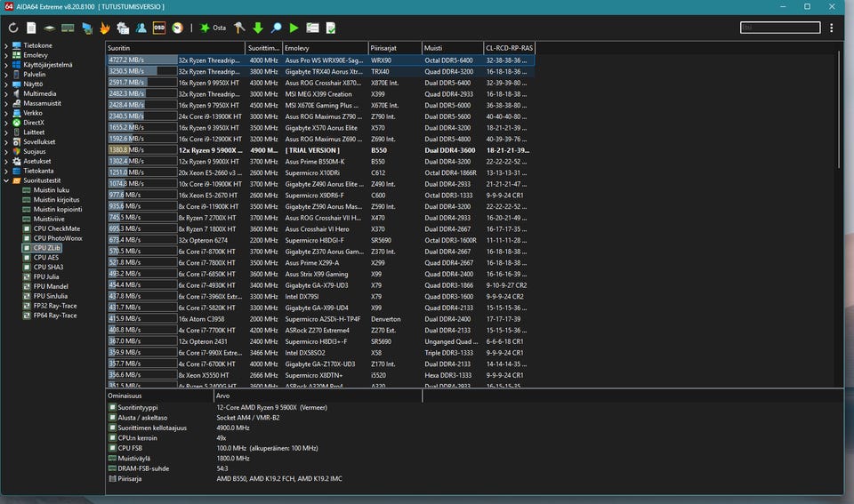Screen dimensions: 854x504
Task: Click the search input field
Action: click(779, 28)
